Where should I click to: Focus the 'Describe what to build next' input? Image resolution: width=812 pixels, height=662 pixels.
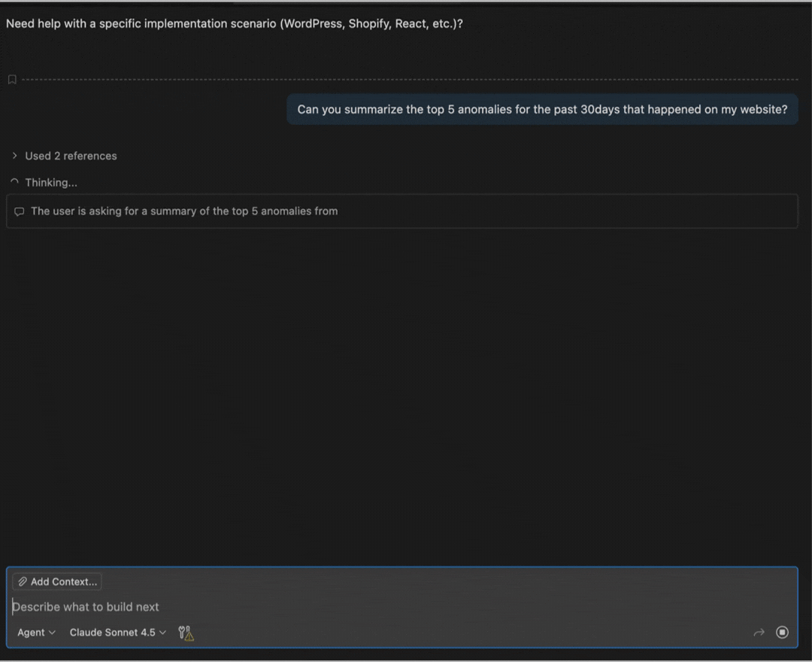(376, 607)
